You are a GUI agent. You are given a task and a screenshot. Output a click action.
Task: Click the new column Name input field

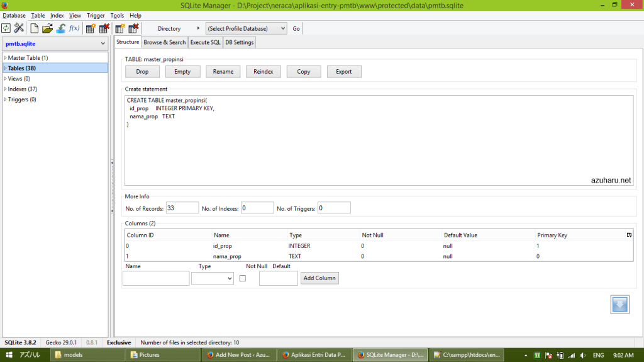(x=156, y=278)
